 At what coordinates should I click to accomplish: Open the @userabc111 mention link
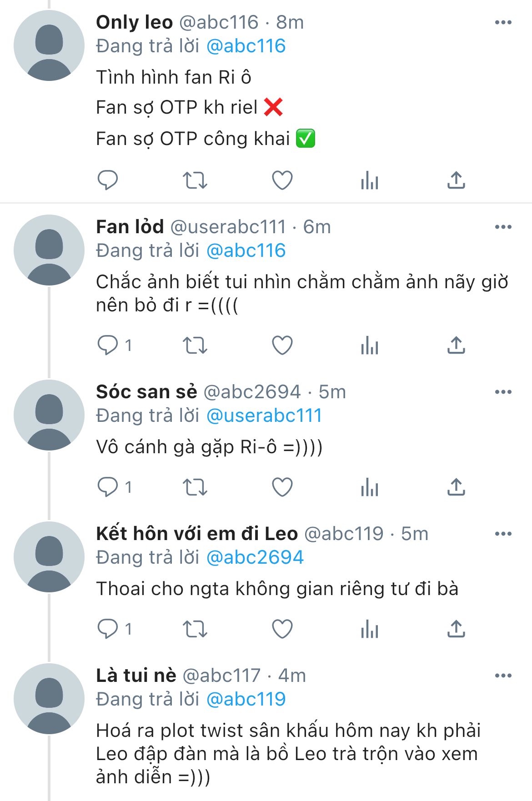[264, 416]
